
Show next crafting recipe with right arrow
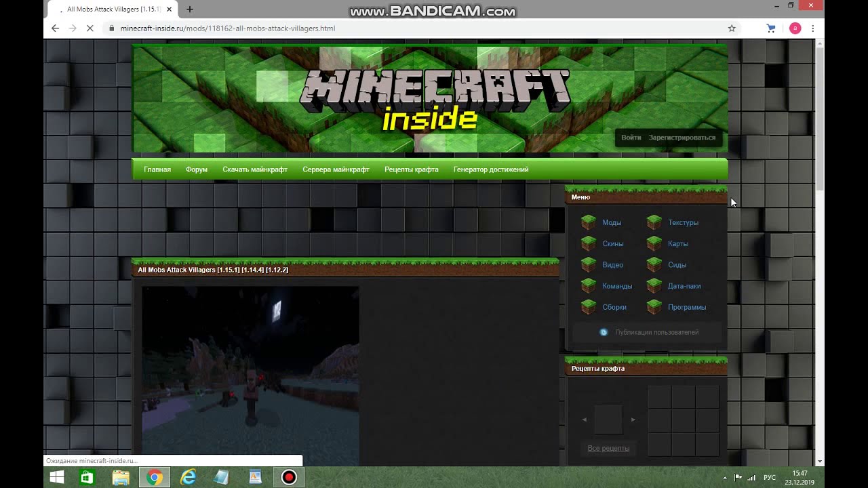coord(633,420)
